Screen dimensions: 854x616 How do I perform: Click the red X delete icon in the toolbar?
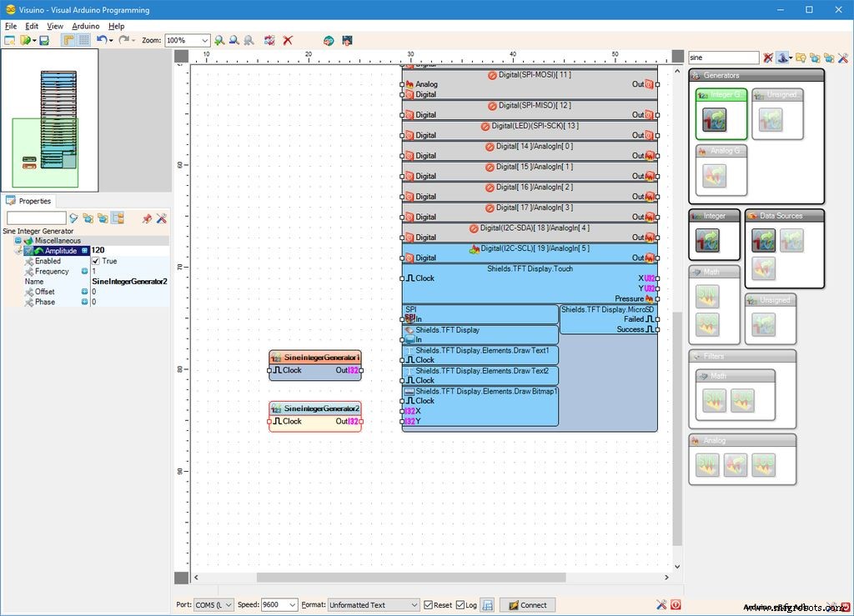[x=289, y=39]
